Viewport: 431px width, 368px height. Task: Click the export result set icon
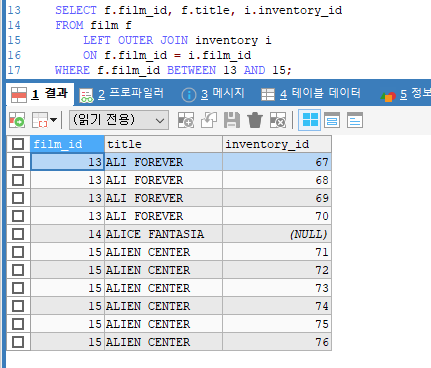point(17,120)
